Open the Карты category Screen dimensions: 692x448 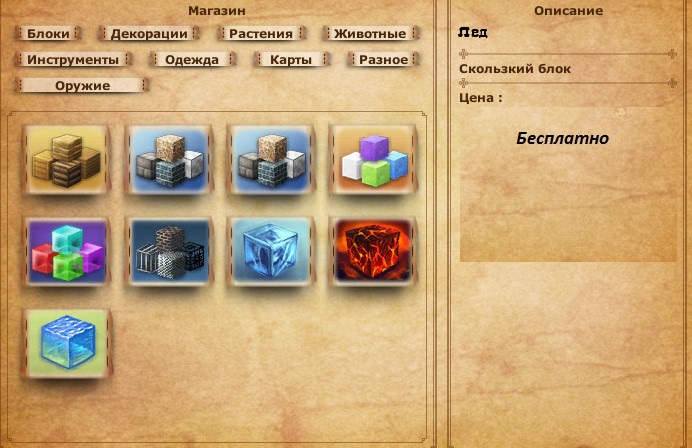pyautogui.click(x=291, y=60)
